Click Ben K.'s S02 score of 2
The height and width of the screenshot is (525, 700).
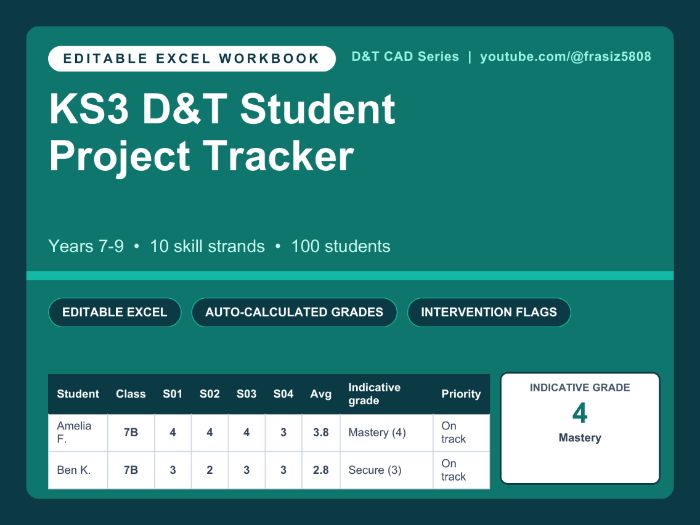[x=209, y=470]
